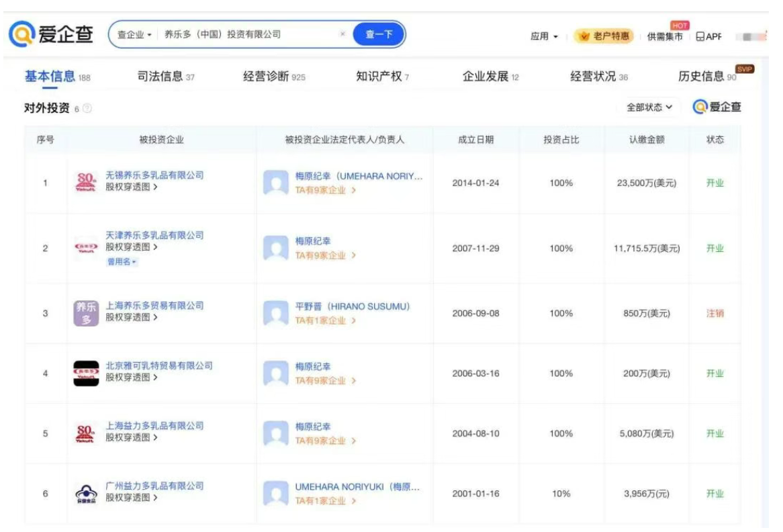Expand the 应用 dropdown menu
The height and width of the screenshot is (532, 783).
tap(544, 36)
